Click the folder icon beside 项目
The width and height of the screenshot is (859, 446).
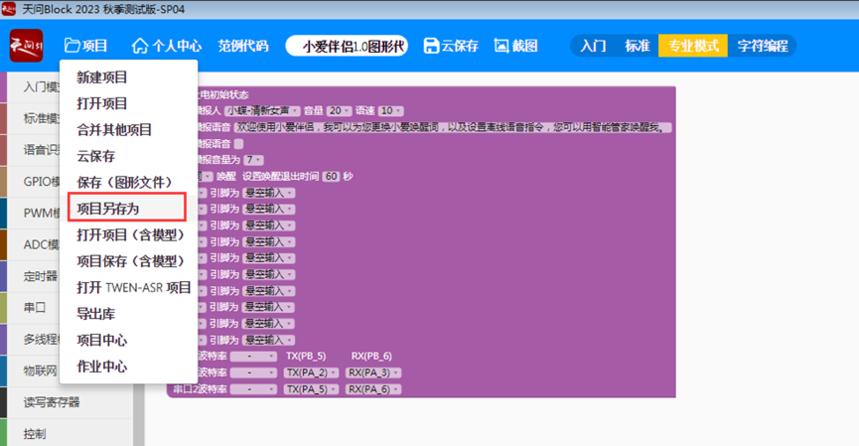point(72,45)
